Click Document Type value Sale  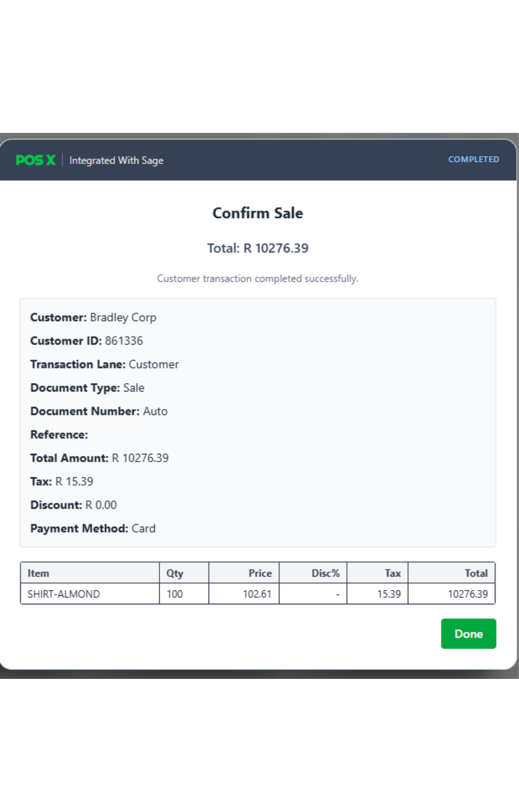coord(134,388)
